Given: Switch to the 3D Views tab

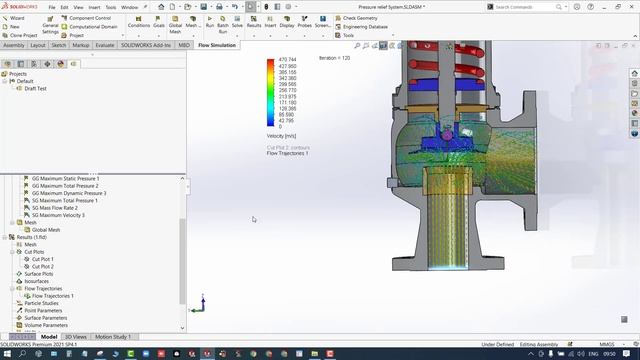Looking at the screenshot, I should tap(76, 337).
